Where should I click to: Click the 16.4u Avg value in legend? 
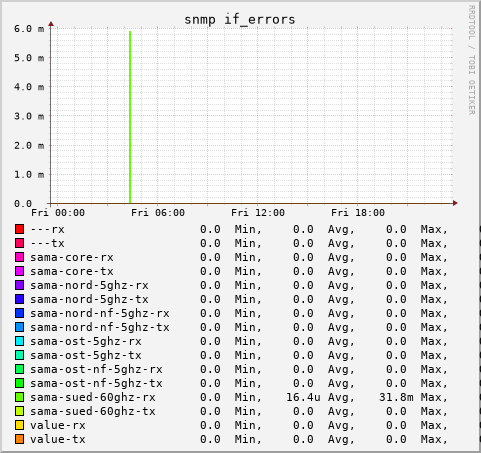303,397
